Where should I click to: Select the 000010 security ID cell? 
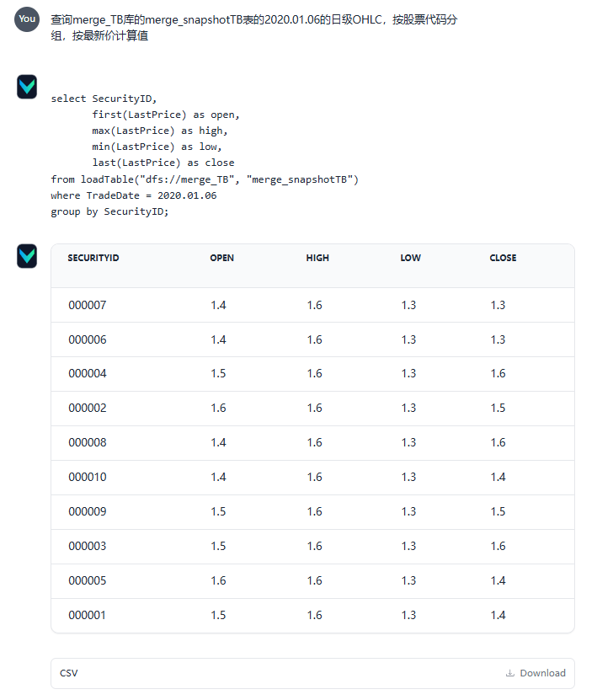(88, 478)
